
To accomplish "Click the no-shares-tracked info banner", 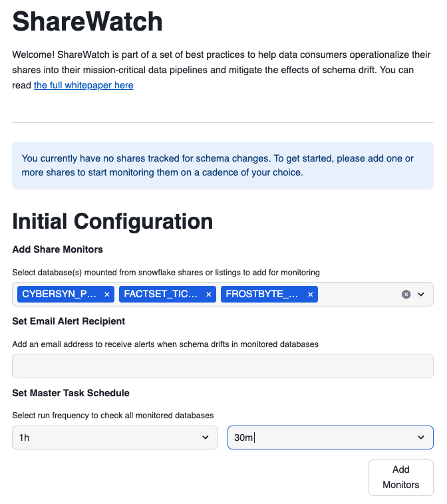I will (222, 166).
